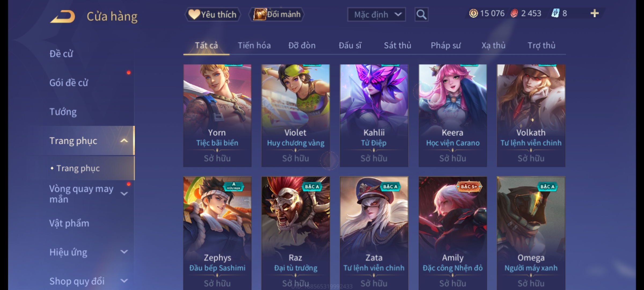The height and width of the screenshot is (290, 644).
Task: Collapse the Trang phục sidebar section
Action: 124,141
